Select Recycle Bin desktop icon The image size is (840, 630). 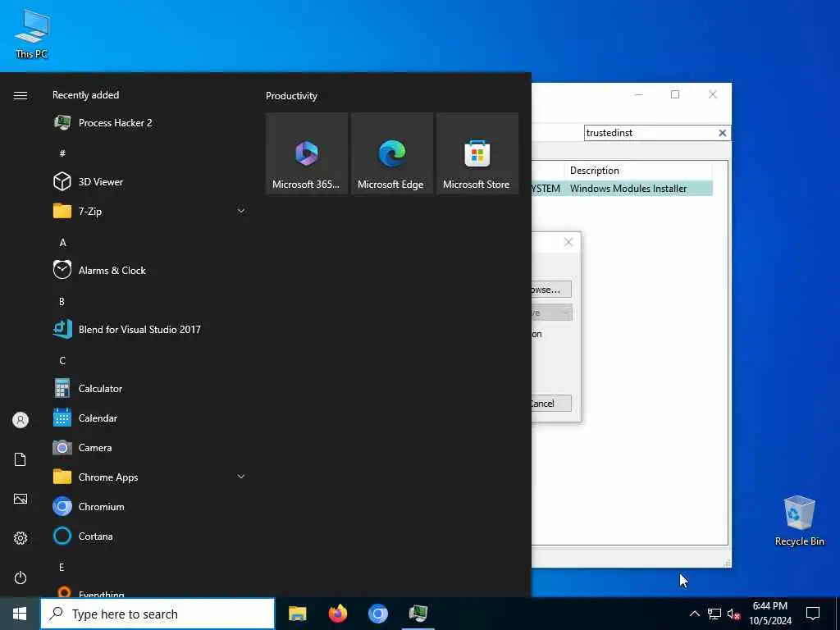pos(799,521)
